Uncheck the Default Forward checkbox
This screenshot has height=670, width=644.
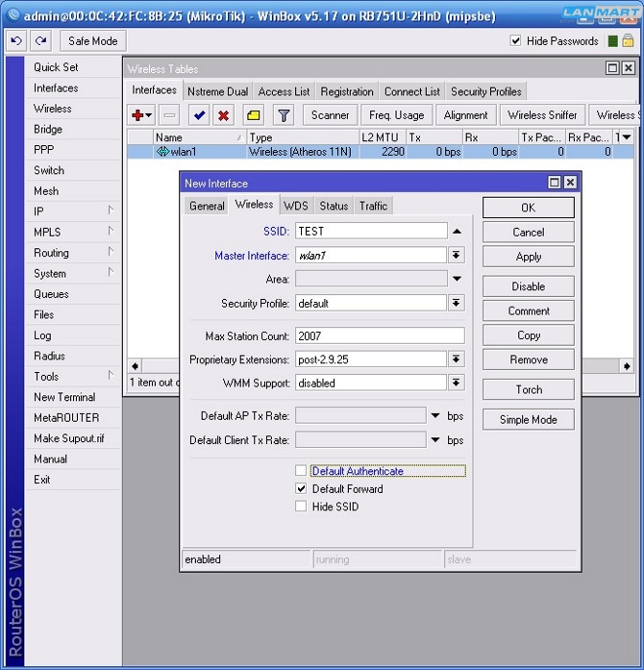tap(301, 488)
